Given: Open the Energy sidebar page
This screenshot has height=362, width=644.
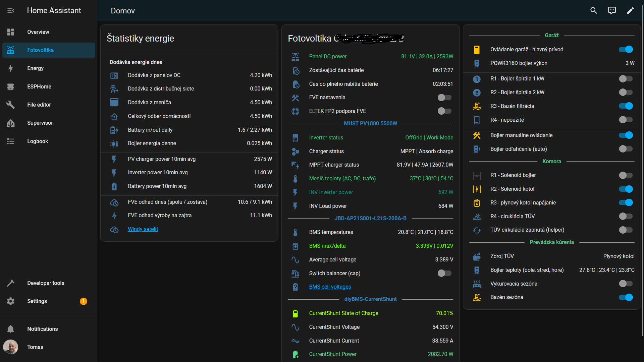Looking at the screenshot, I should point(35,68).
